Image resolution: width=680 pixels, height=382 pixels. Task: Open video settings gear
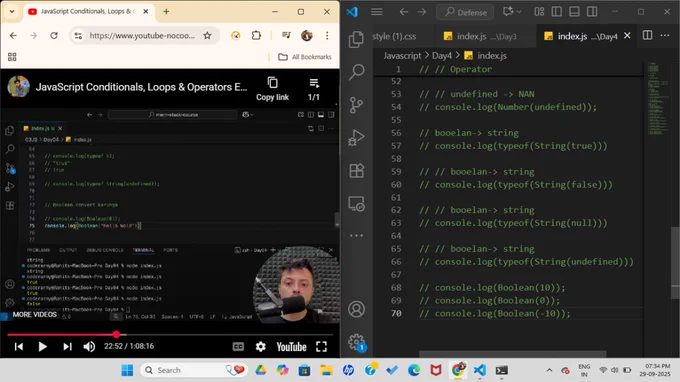261,346
